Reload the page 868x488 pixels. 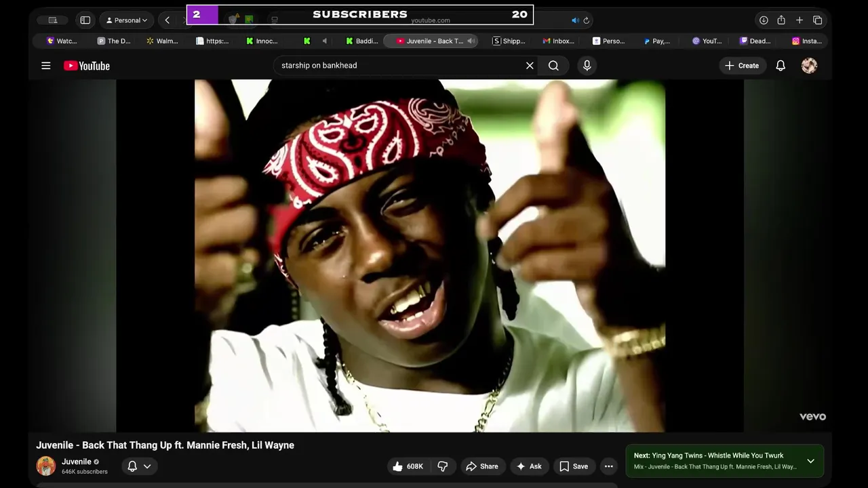[587, 20]
